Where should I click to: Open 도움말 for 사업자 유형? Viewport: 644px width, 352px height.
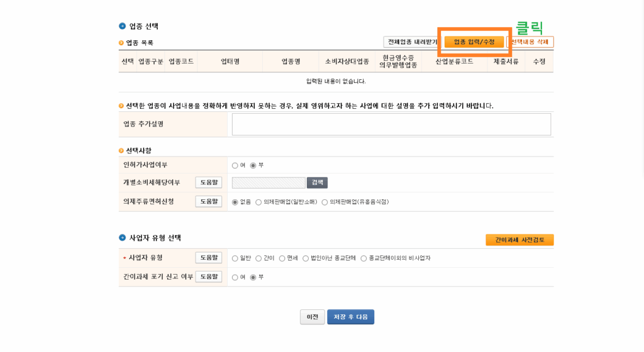point(209,258)
